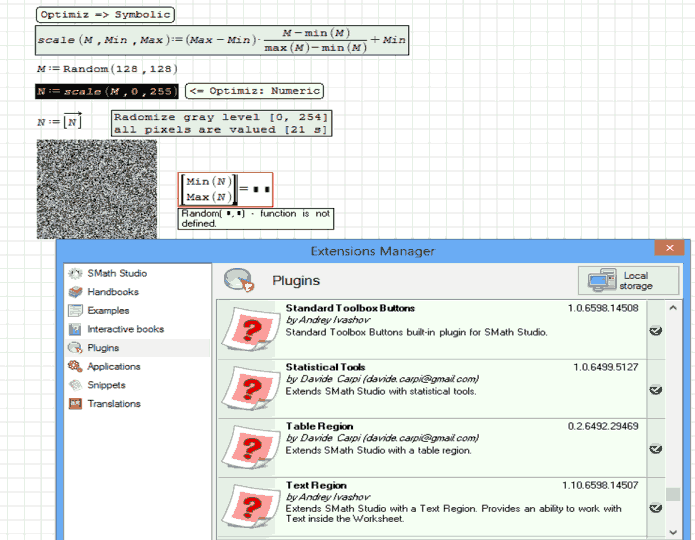Open the Translations category
The width and height of the screenshot is (695, 540).
(113, 404)
